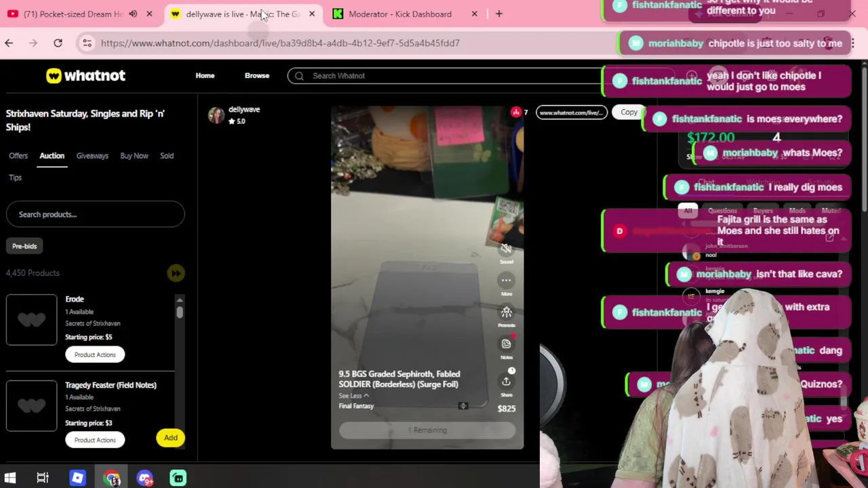Open Roblox from the taskbar
The image size is (868, 488).
click(77, 479)
